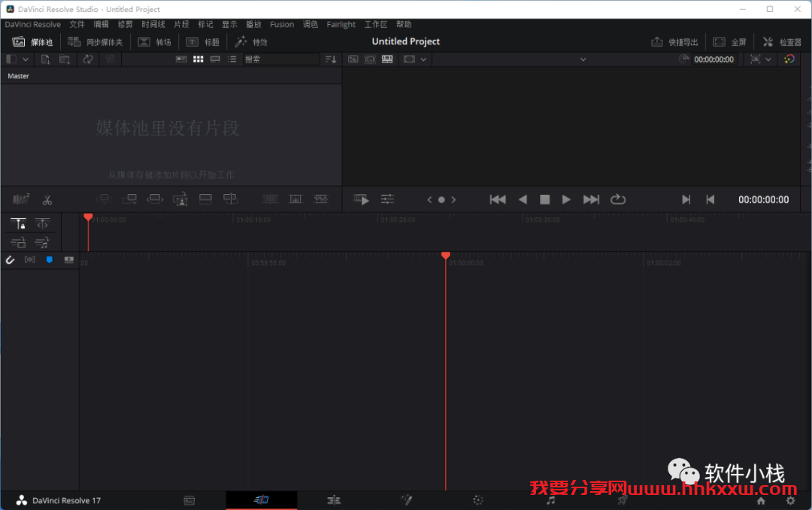Toggle the 检查器 inspector panel
This screenshot has width=812, height=510.
pyautogui.click(x=781, y=42)
